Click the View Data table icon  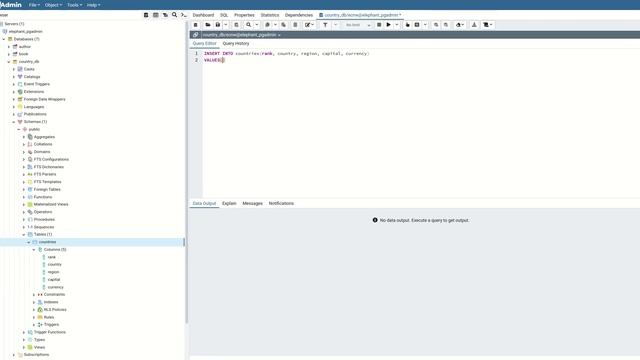tap(156, 15)
